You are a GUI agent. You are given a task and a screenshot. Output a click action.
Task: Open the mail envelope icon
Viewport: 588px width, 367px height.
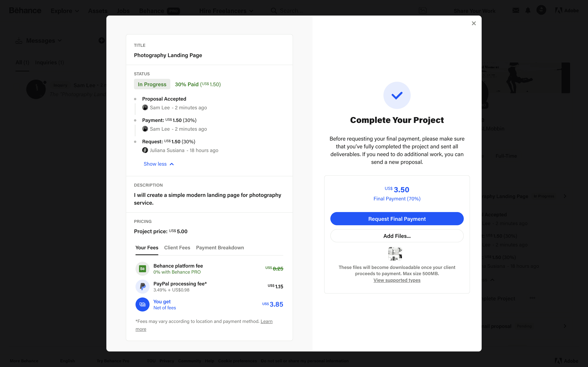click(516, 11)
